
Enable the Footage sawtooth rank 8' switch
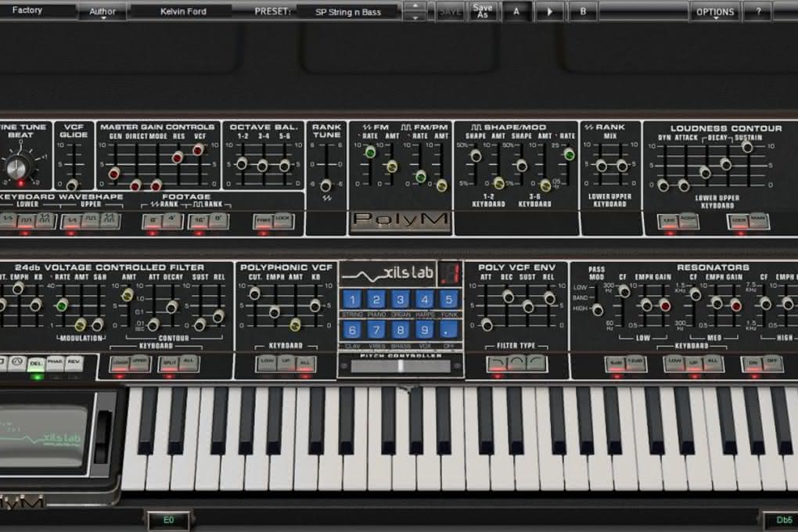pyautogui.click(x=153, y=221)
